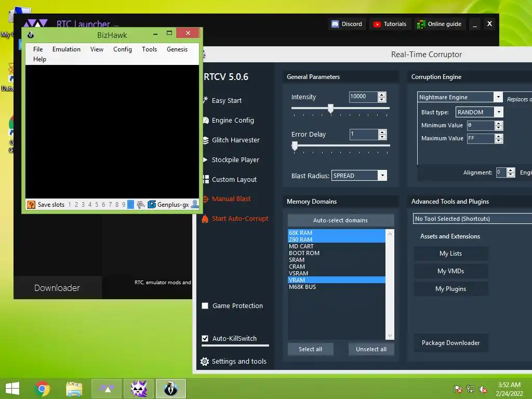Open the Easy Start wand icon
This screenshot has width=532, height=399.
pos(205,100)
